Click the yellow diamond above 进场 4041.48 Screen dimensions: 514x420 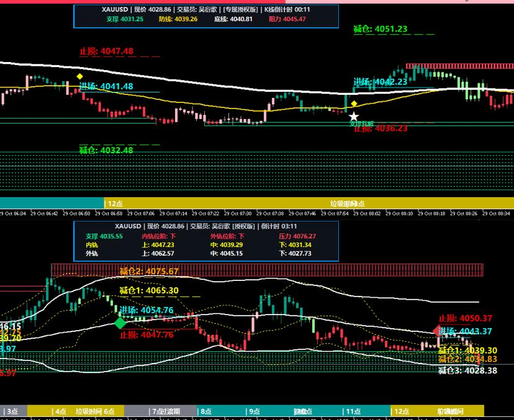pyautogui.click(x=79, y=76)
